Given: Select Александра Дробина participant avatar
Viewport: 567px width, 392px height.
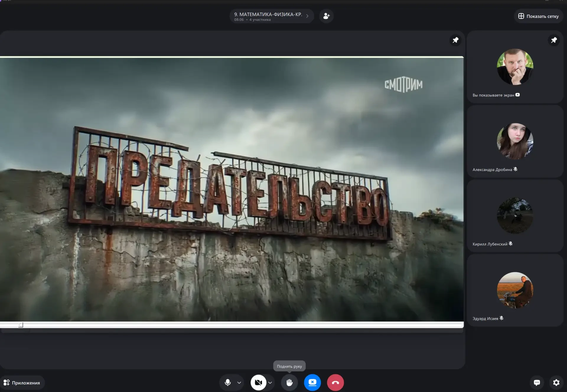Looking at the screenshot, I should click(515, 141).
